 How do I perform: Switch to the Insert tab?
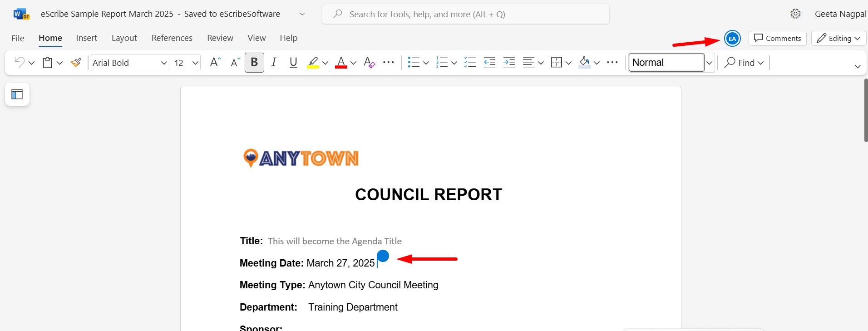[86, 38]
